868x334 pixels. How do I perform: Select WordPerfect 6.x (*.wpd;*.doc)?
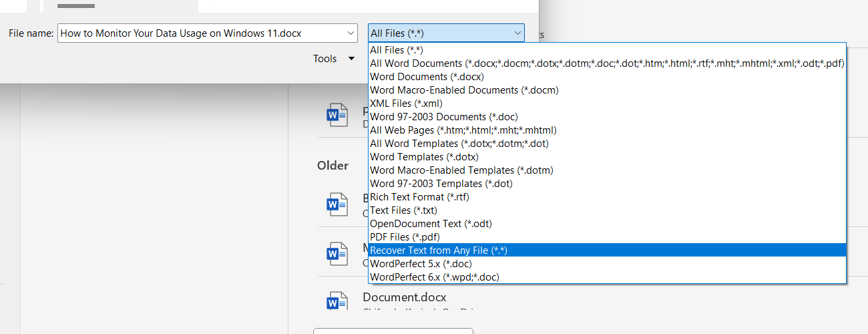pyautogui.click(x=607, y=277)
